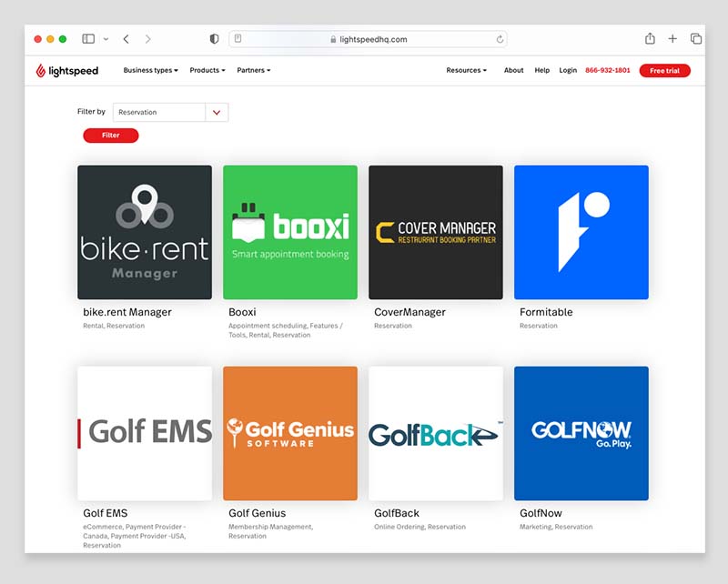
Task: Open a new tab with plus icon
Action: click(672, 39)
